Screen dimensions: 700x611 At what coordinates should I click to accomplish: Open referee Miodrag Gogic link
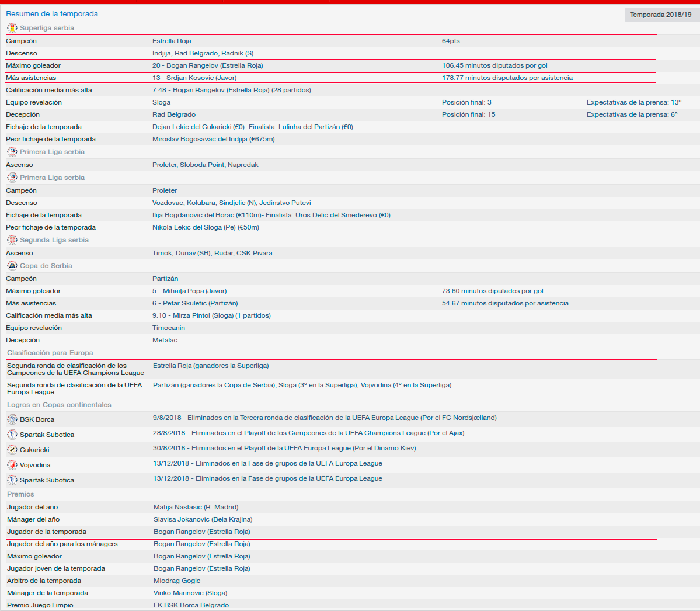click(177, 581)
